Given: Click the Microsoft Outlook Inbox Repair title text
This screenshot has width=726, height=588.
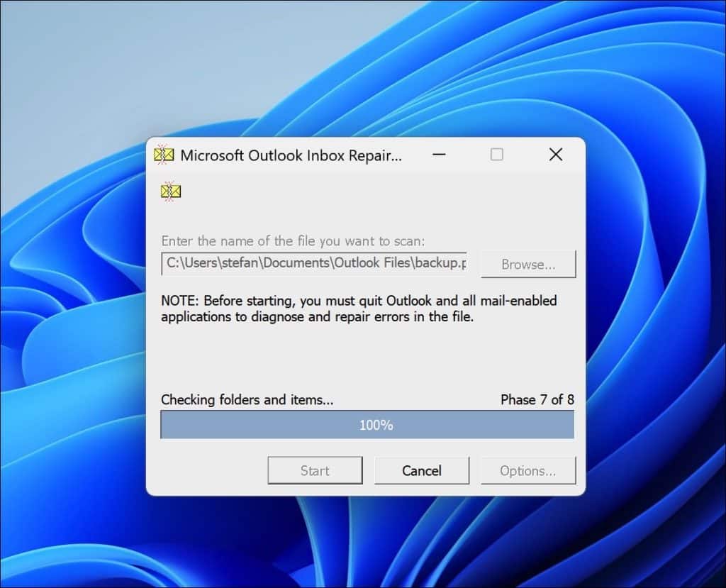Looking at the screenshot, I should (x=291, y=155).
